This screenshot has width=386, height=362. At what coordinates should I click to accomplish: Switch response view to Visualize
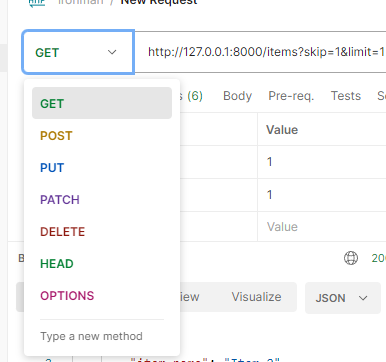pos(256,297)
